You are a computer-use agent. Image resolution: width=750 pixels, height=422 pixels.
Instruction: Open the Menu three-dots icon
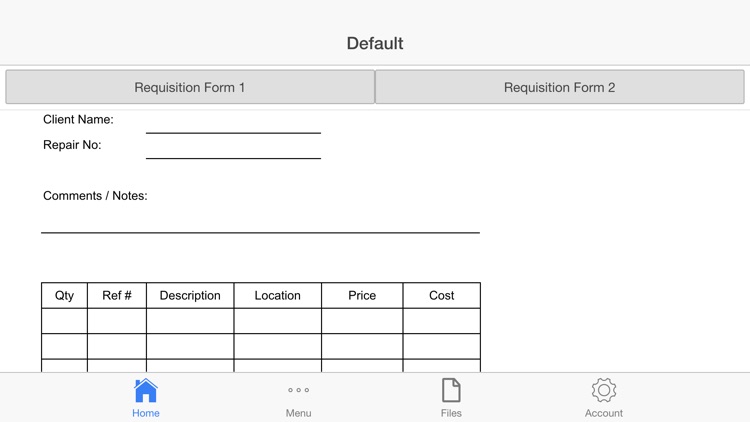coord(298,390)
